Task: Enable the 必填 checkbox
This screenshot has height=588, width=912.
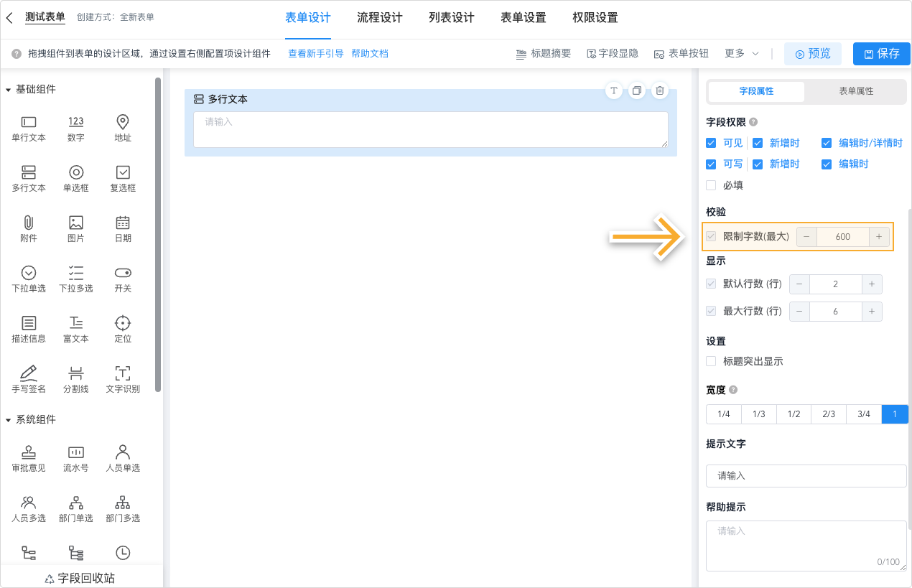Action: click(711, 185)
